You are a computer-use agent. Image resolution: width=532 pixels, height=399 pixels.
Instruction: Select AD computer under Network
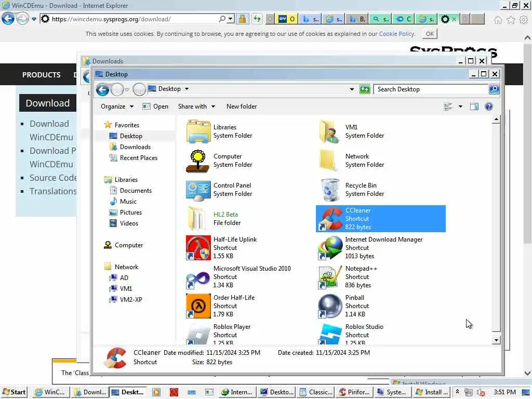pyautogui.click(x=124, y=278)
